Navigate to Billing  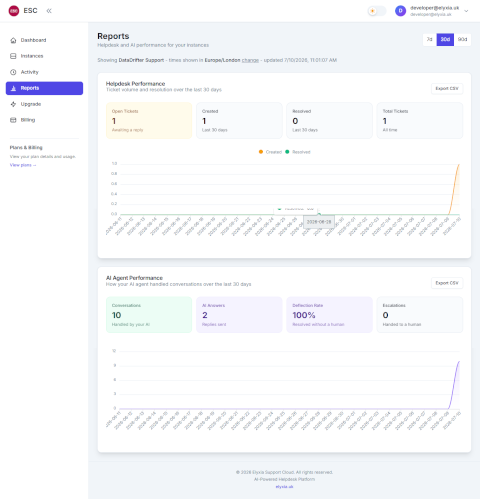coord(44,120)
